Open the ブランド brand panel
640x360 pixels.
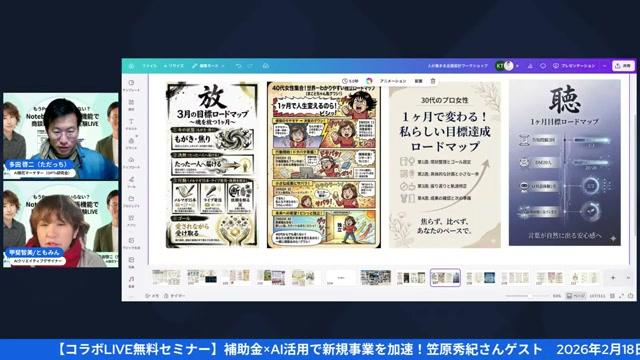click(x=131, y=143)
